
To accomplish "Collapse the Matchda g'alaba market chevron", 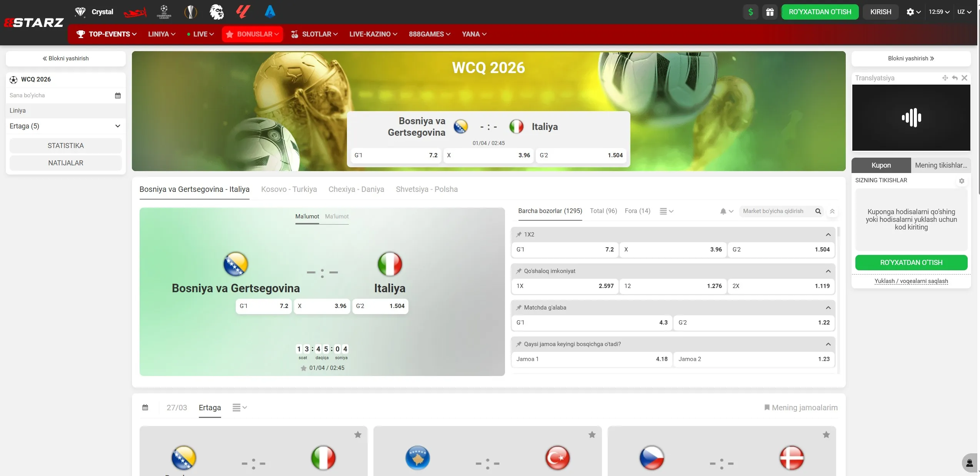I will pos(828,308).
